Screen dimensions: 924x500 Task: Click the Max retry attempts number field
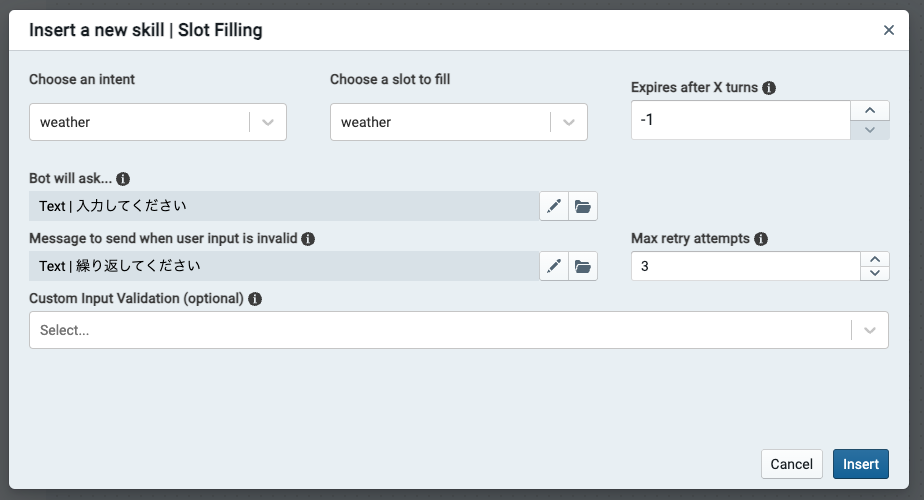point(745,266)
